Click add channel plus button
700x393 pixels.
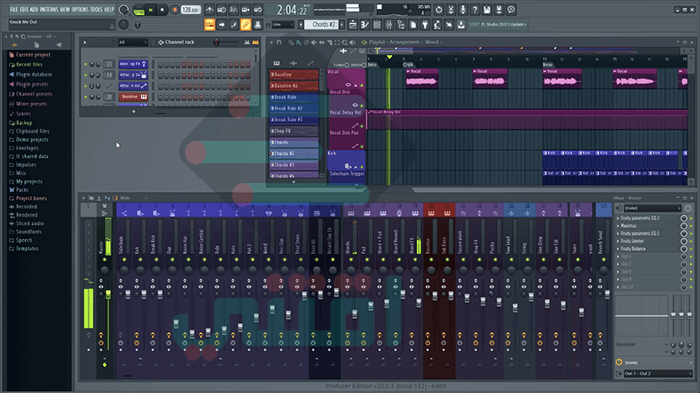point(133,112)
